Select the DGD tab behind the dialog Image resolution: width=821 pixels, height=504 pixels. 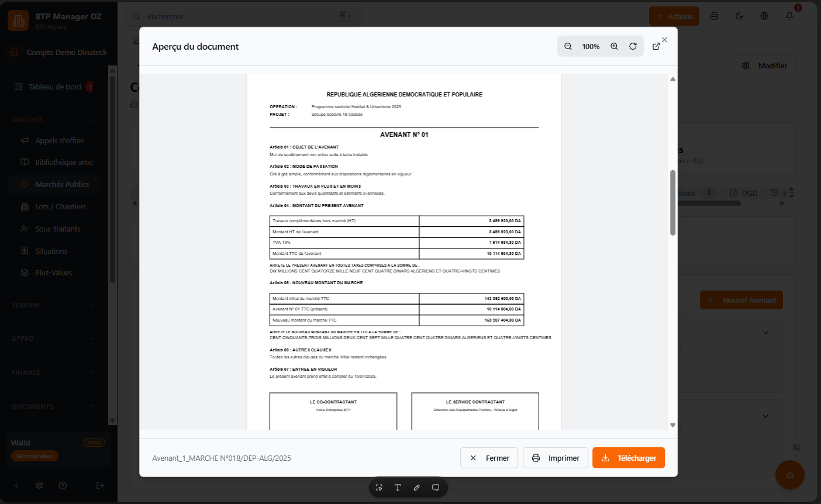[744, 193]
